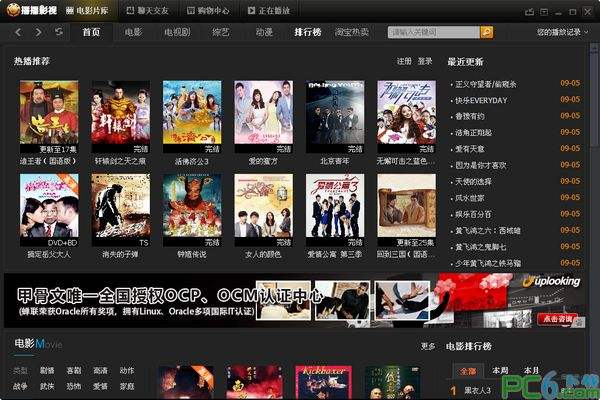Switch to the 聊天交友 tab
Viewport: 600px width, 400px height.
pyautogui.click(x=147, y=11)
